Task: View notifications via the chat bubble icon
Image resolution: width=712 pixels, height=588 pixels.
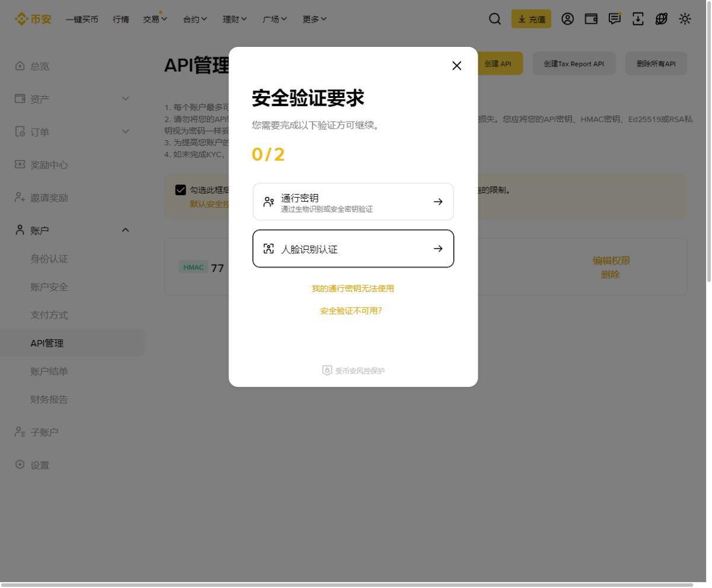Action: [614, 19]
